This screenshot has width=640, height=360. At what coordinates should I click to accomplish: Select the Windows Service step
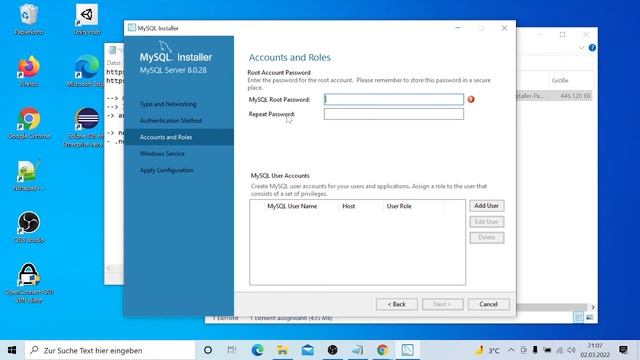click(x=162, y=153)
